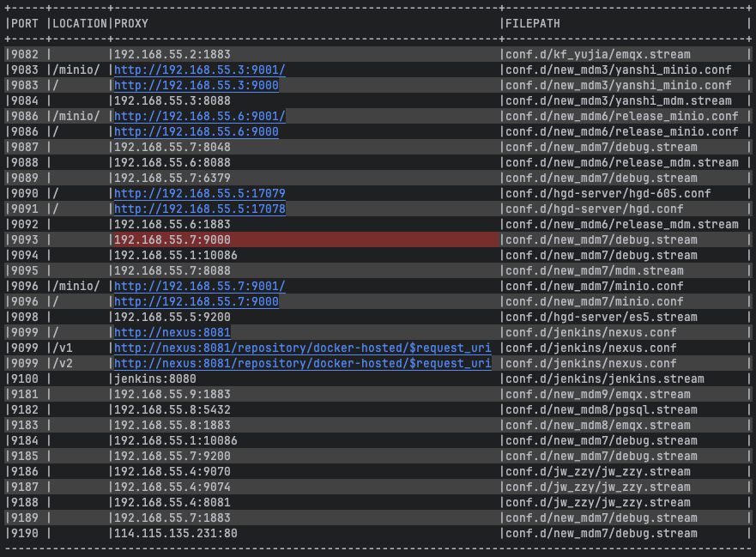Click the PROXY column header
756x557 pixels.
131,23
